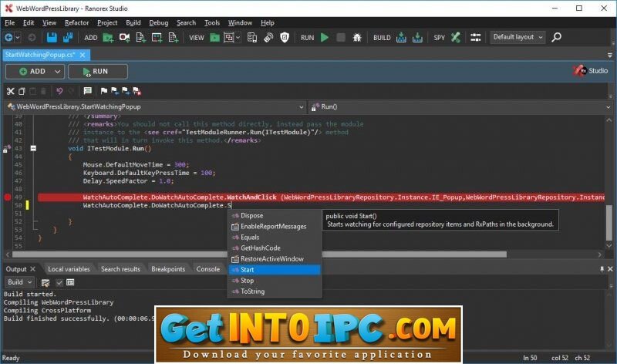Screen dimensions: 617x364
Task: Open the Tools menu
Action: click(211, 22)
